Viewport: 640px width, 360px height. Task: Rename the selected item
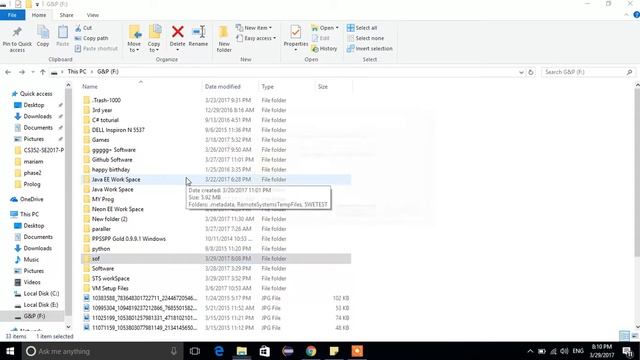[198, 36]
